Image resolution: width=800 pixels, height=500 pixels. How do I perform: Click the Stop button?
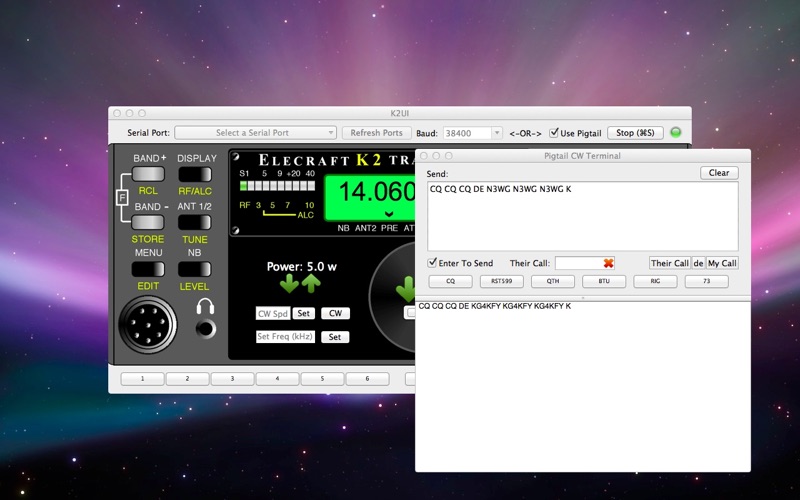[635, 133]
